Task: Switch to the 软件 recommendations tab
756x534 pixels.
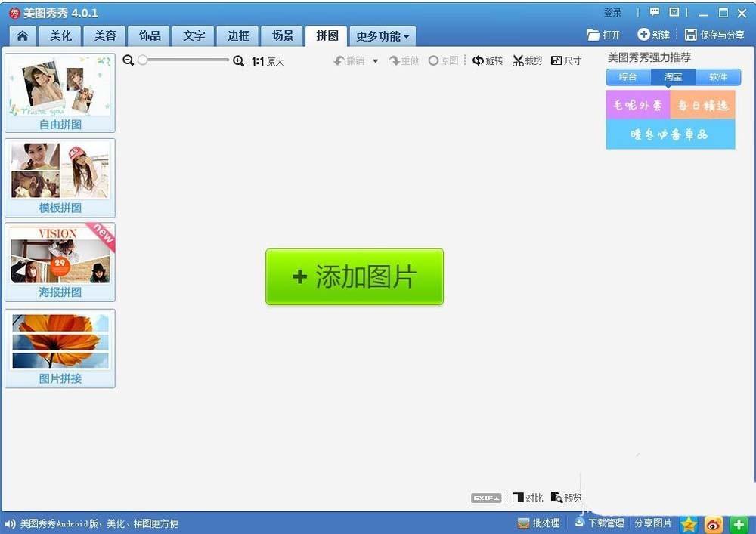Action: [718, 76]
